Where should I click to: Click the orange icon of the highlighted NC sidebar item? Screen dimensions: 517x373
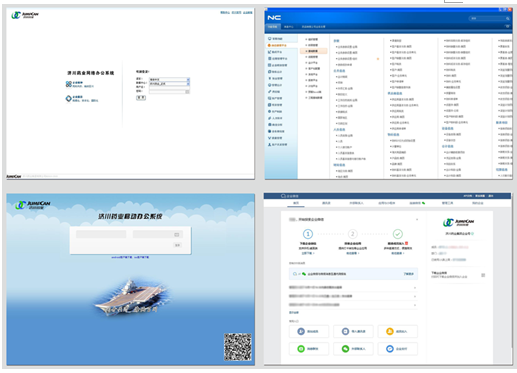click(269, 45)
